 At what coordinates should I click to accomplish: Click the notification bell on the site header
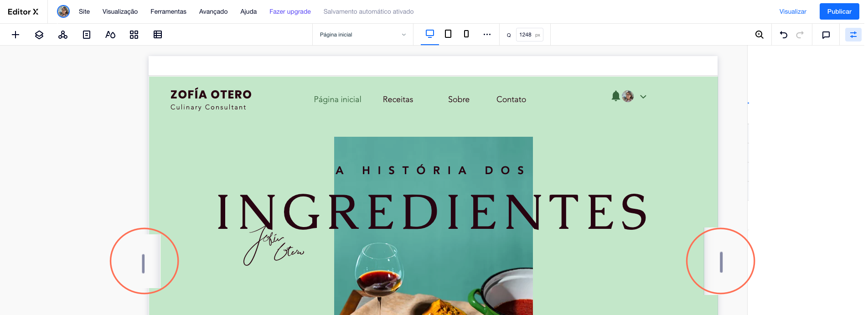615,96
